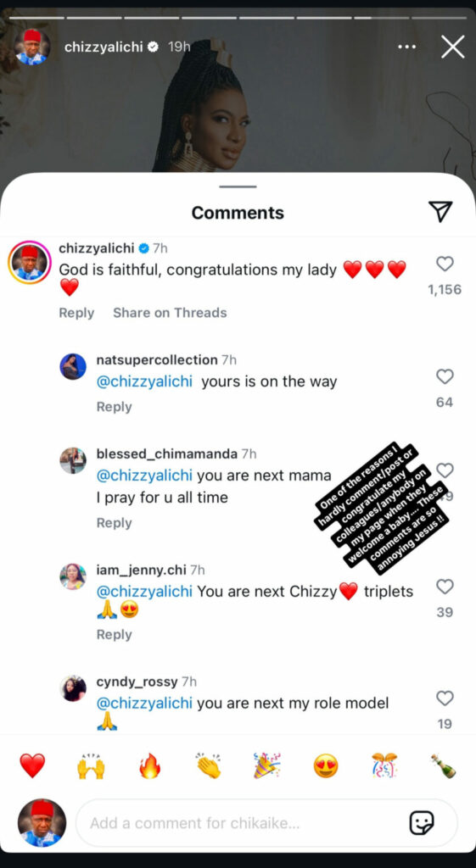Open the sticker/GIF picker icon
476x868 pixels.
pos(421,822)
